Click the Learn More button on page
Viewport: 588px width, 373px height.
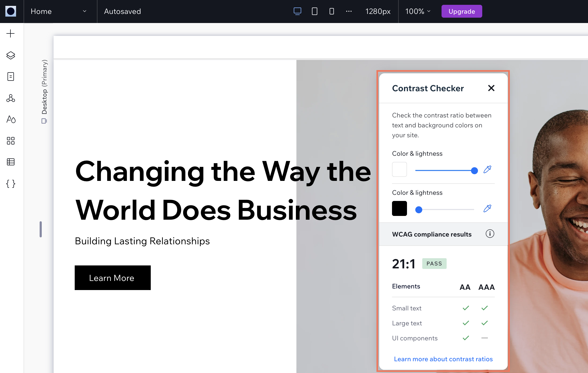click(112, 278)
